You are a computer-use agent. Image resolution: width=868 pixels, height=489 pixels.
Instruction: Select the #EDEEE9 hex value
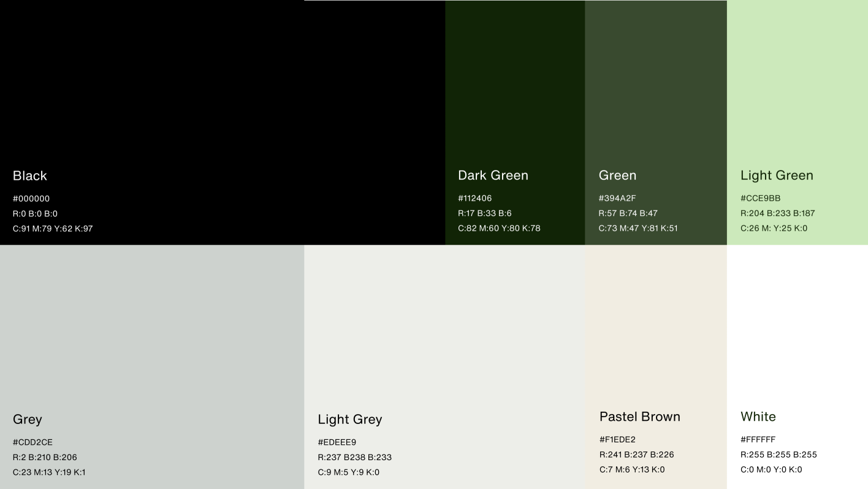[x=337, y=442]
